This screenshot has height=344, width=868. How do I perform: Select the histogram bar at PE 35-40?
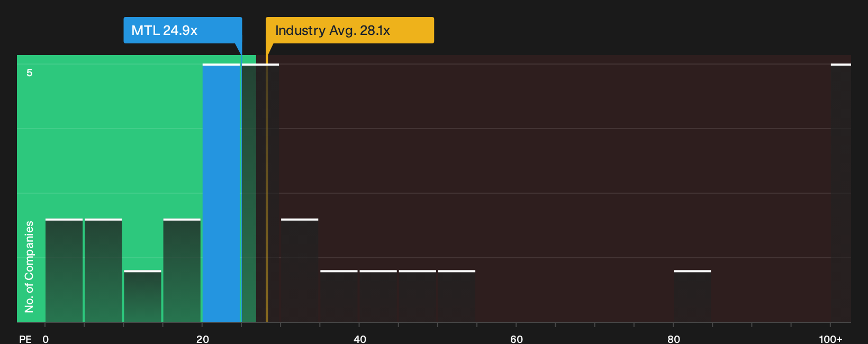coord(339,296)
